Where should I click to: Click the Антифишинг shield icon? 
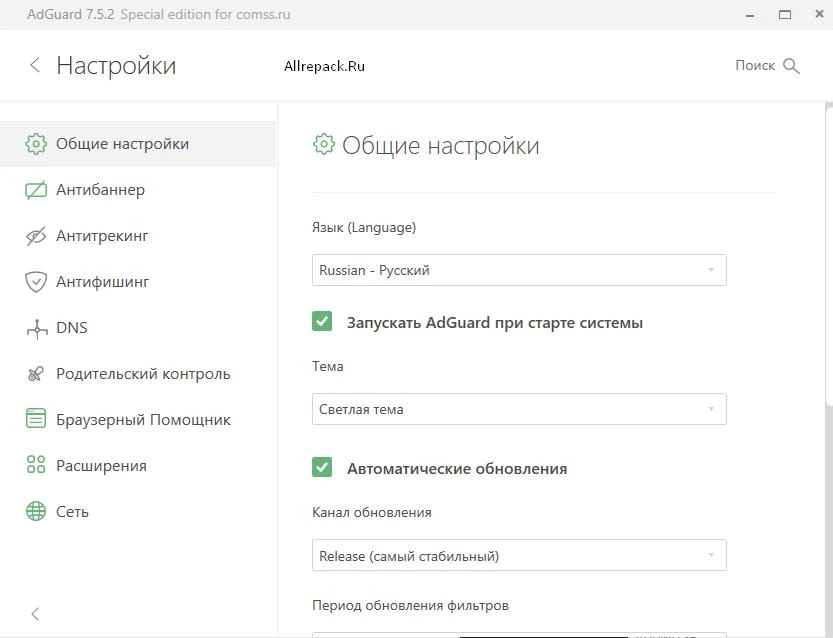tap(36, 282)
